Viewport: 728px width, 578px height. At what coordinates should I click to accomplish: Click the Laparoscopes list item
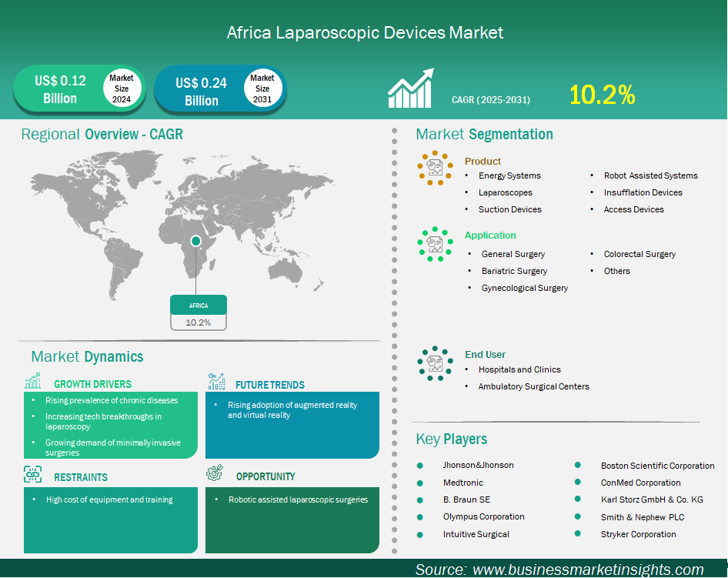pyautogui.click(x=505, y=192)
